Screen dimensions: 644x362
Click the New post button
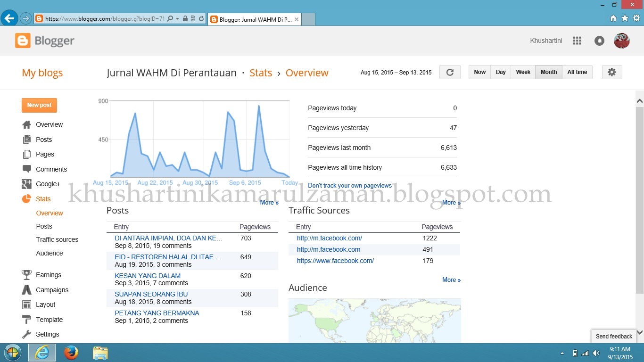click(39, 105)
